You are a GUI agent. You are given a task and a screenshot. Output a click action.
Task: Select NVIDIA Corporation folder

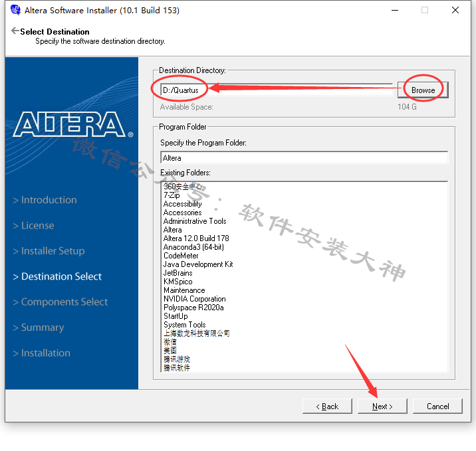[195, 299]
